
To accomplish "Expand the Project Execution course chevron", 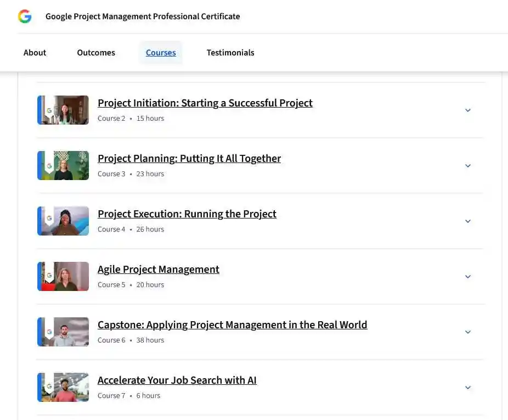I will coord(468,221).
